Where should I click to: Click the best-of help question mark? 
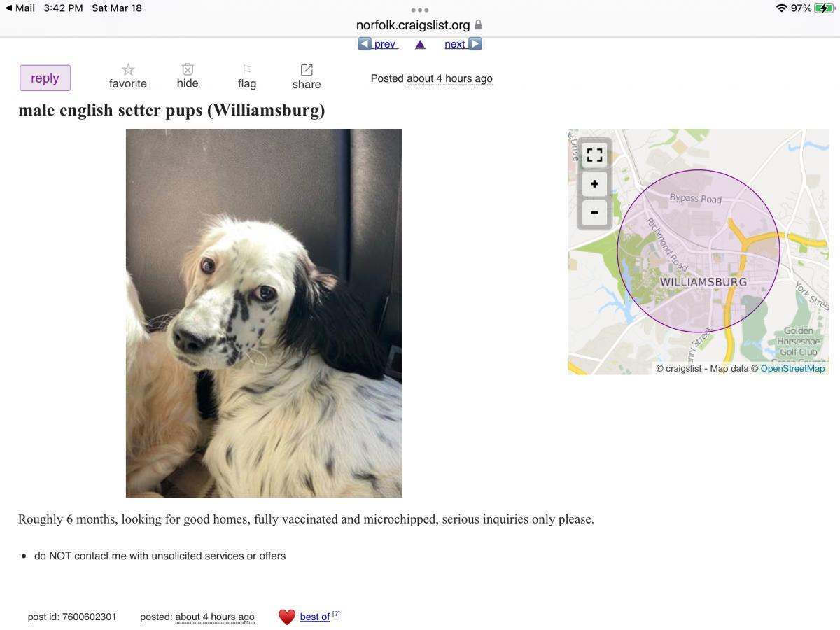tap(336, 614)
